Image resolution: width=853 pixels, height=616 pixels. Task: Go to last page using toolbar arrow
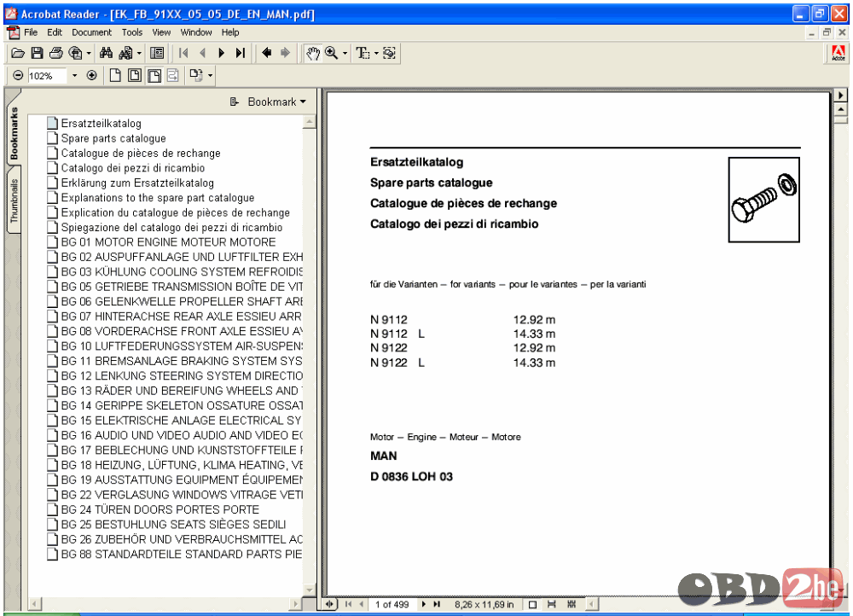coord(240,53)
